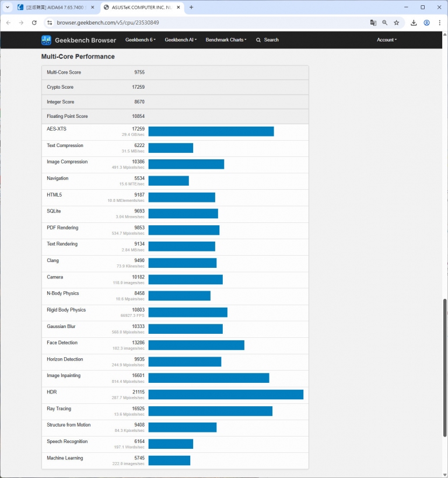
Task: Click the N-Body Physics label
Action: (63, 293)
